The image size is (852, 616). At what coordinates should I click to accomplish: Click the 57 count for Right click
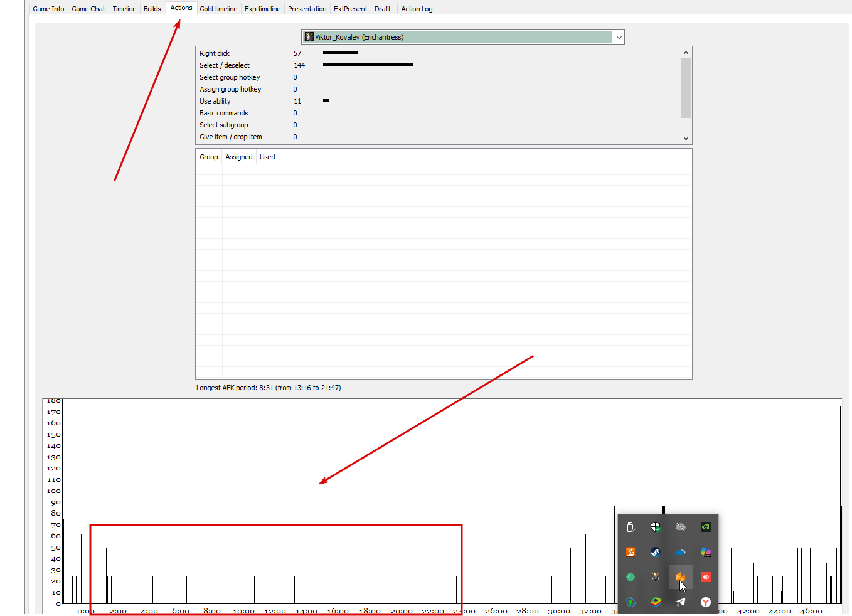pos(297,53)
